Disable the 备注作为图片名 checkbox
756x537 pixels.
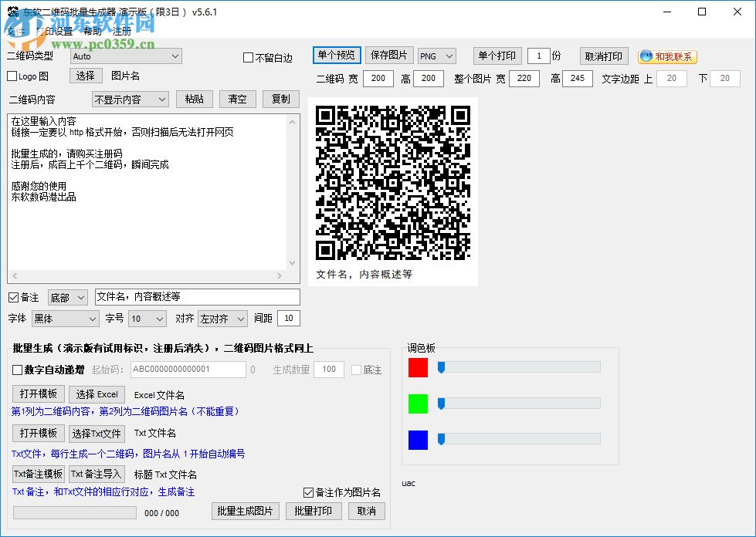pyautogui.click(x=307, y=492)
